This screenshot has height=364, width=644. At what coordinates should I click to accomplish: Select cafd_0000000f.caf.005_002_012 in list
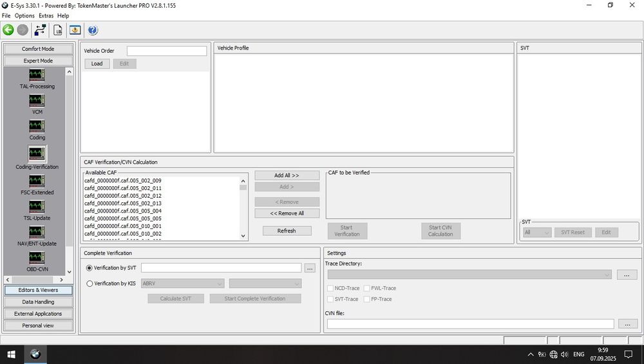[123, 196]
